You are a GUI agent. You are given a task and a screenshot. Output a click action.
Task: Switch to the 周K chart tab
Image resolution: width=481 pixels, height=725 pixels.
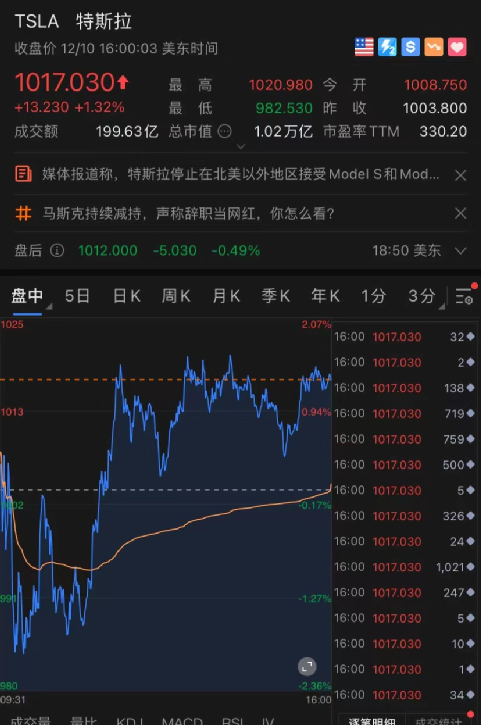tap(176, 296)
